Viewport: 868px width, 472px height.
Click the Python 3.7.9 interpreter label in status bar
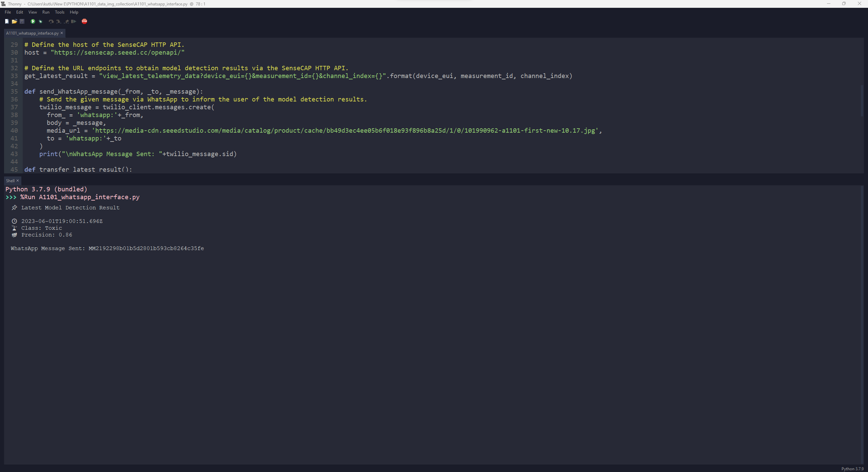(852, 469)
